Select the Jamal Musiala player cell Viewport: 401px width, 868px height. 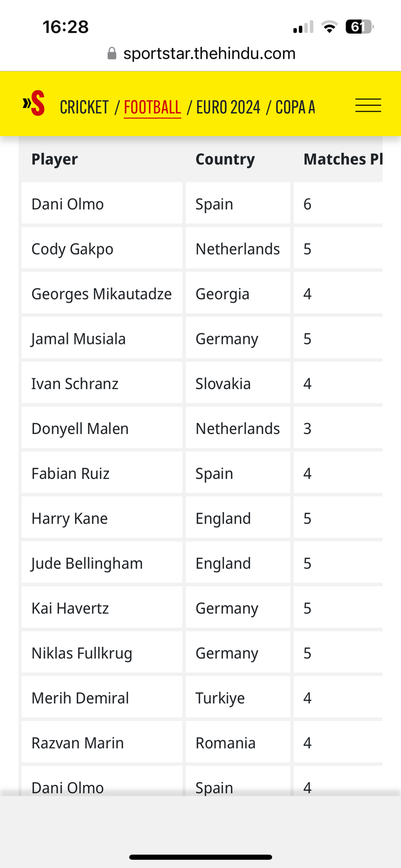pyautogui.click(x=79, y=339)
